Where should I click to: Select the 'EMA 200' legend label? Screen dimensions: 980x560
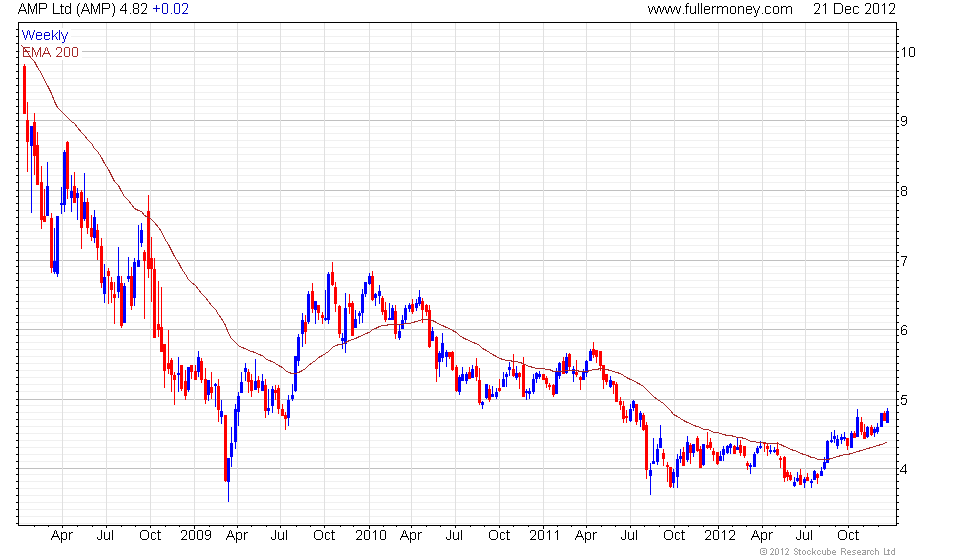click(51, 52)
